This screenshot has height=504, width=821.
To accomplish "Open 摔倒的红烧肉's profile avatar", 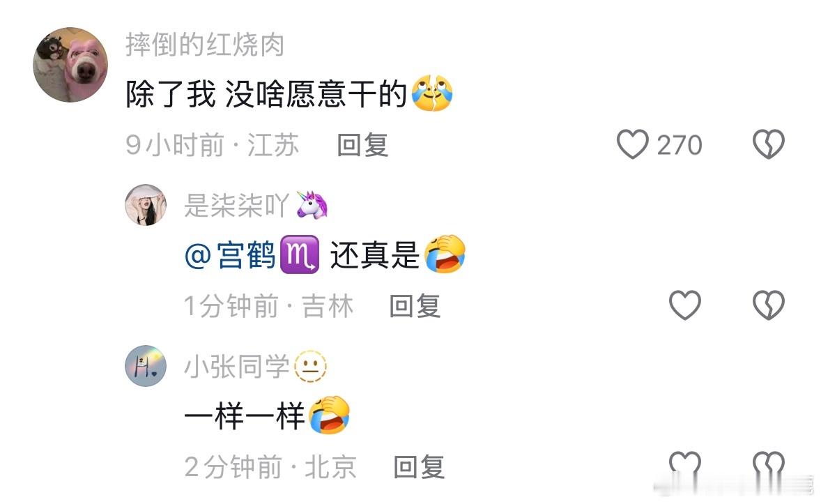I will click(x=70, y=65).
